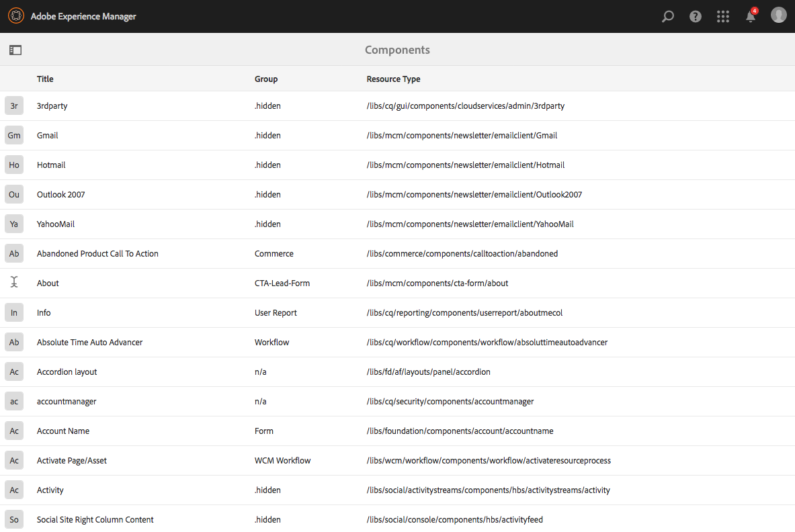
Task: Open the Info component
Action: pyautogui.click(x=44, y=312)
